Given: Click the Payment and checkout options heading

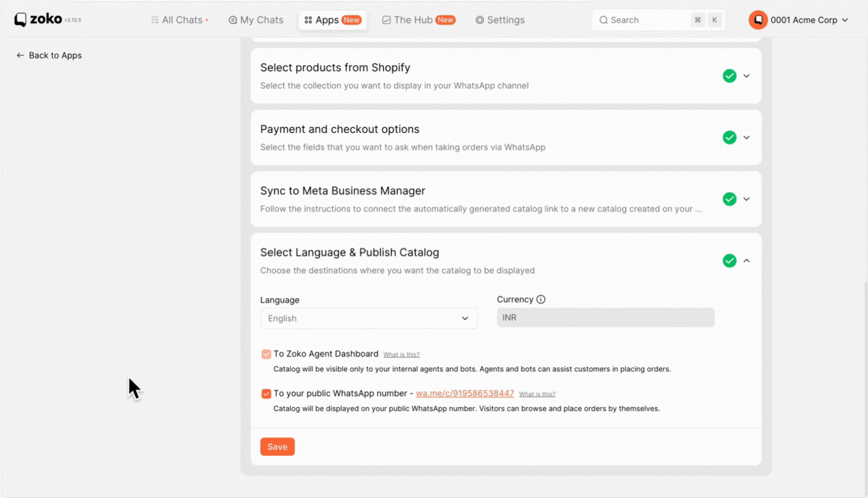Looking at the screenshot, I should (340, 129).
